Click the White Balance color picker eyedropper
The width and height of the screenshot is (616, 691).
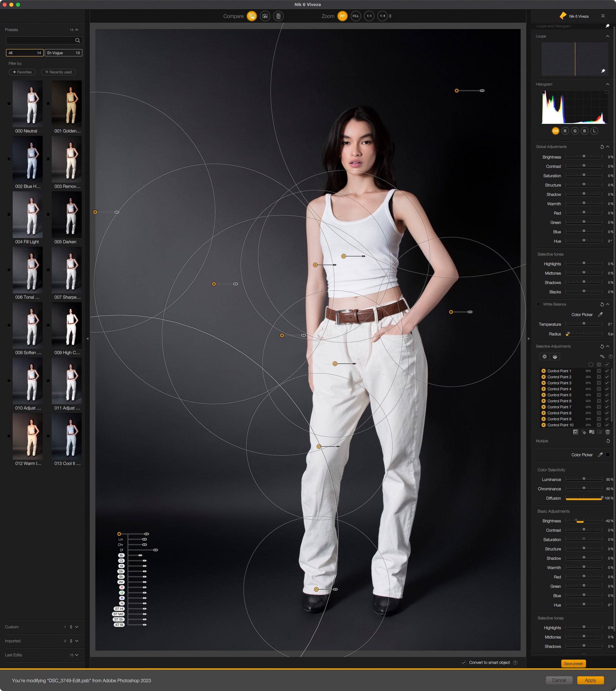[x=600, y=314]
